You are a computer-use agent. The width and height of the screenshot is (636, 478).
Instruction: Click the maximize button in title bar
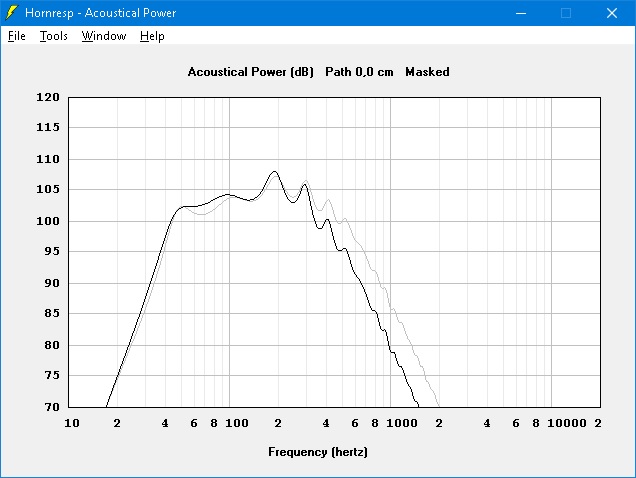click(566, 13)
